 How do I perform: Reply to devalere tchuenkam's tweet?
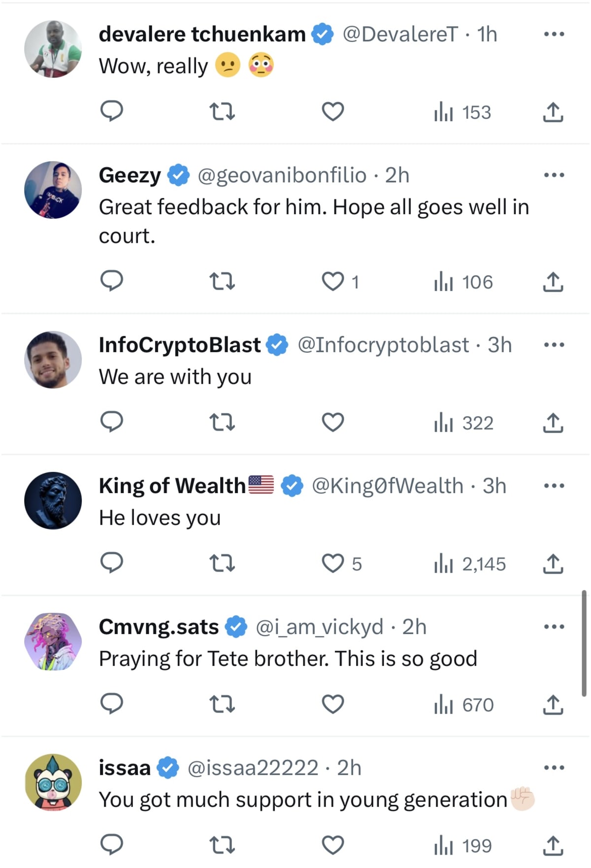(x=112, y=111)
